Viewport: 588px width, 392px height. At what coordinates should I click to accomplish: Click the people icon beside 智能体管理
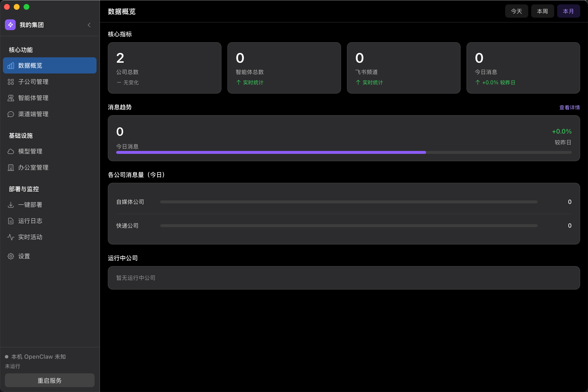pos(11,98)
